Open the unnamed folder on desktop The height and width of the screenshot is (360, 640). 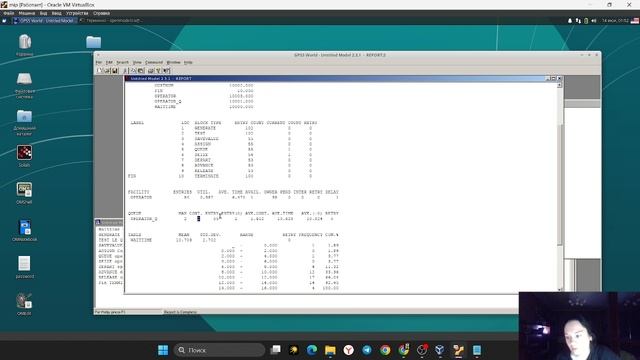[93, 42]
